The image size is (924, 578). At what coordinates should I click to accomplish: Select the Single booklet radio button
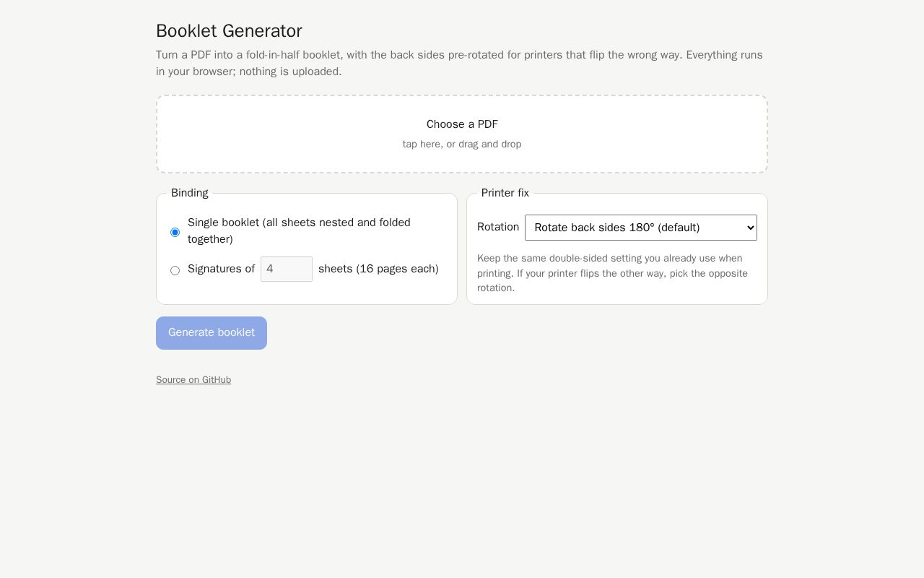click(175, 232)
